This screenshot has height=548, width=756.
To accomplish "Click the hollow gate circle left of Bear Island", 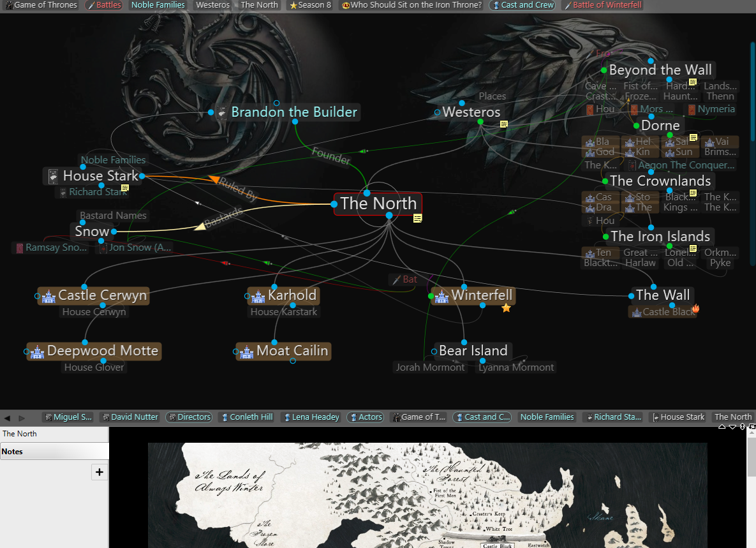I will coord(434,351).
